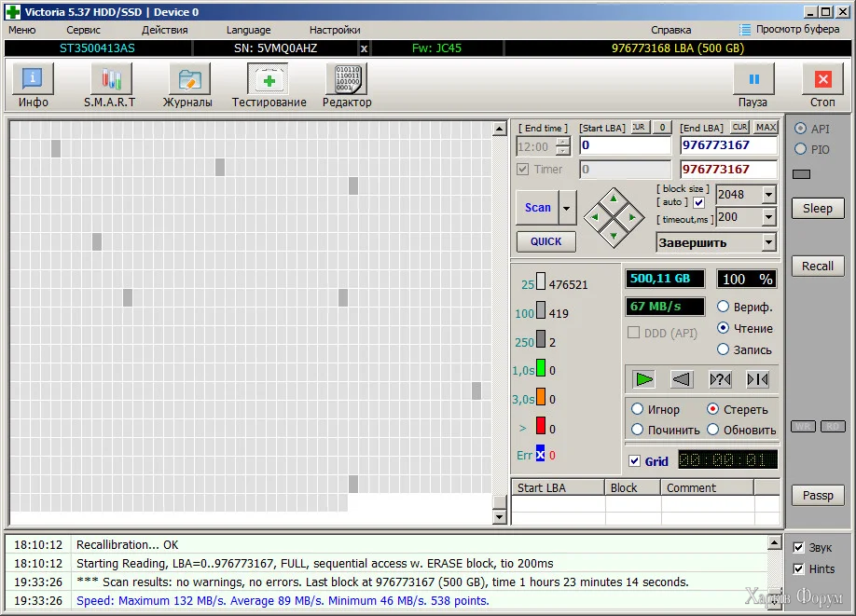Screen dimensions: 856x616
Task: Toggle the Звук sound checkbox
Action: click(x=798, y=547)
